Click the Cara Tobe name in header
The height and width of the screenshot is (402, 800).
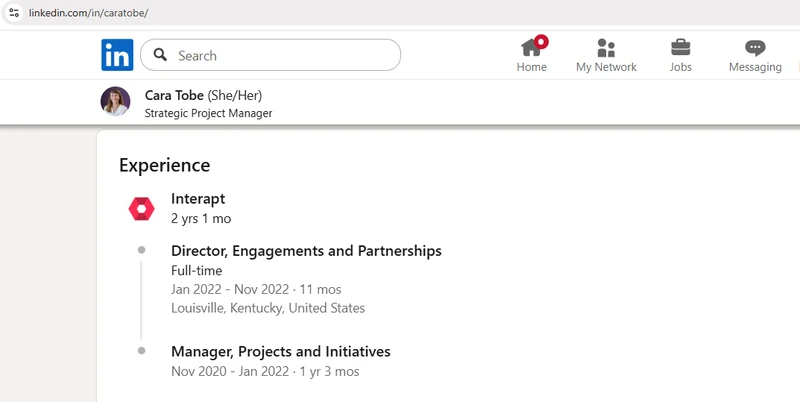(x=174, y=95)
